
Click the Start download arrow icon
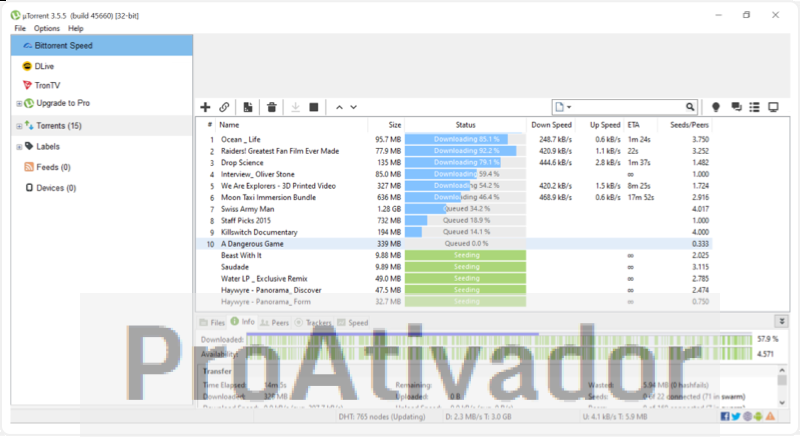tap(295, 107)
